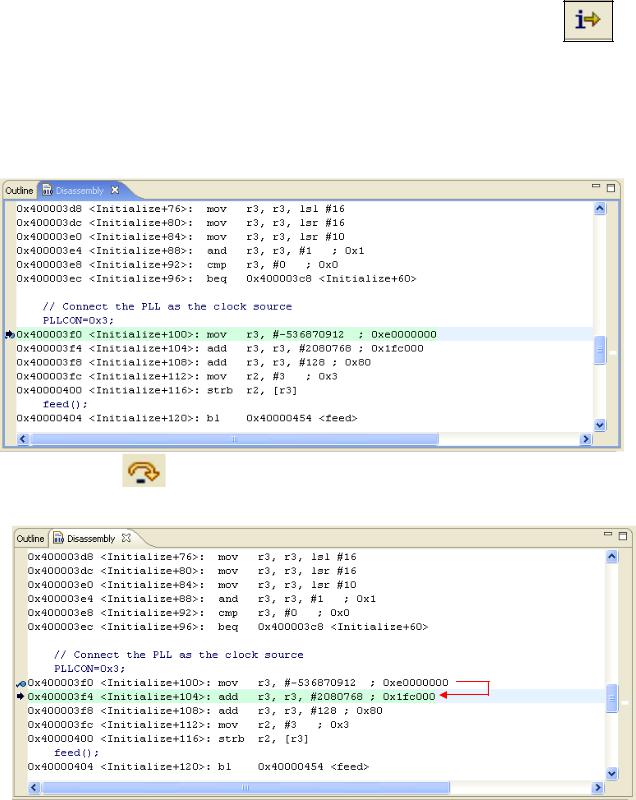Click left scroll arrow in upper panel
Viewport: 636px width, 800px height.
click(x=23, y=439)
